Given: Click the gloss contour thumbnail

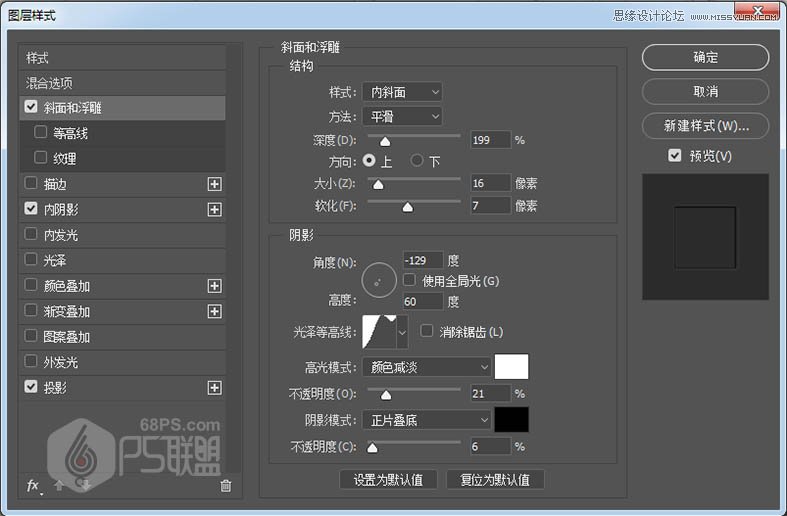Looking at the screenshot, I should [379, 332].
